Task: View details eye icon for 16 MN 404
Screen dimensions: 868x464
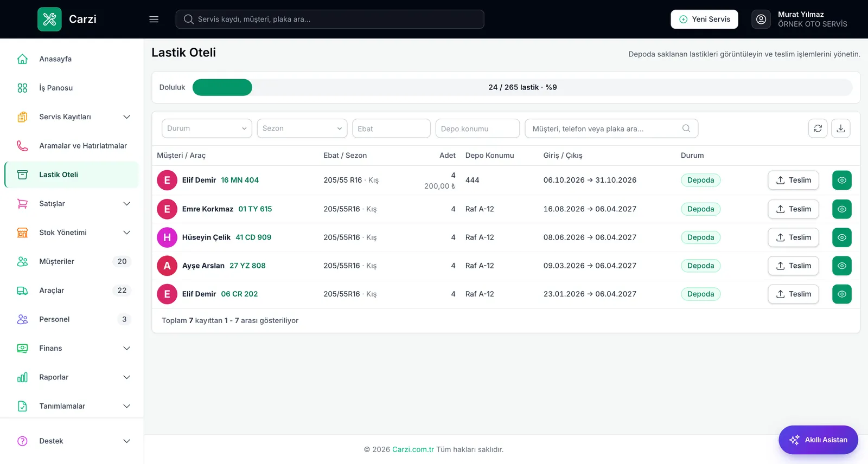Action: pyautogui.click(x=842, y=180)
